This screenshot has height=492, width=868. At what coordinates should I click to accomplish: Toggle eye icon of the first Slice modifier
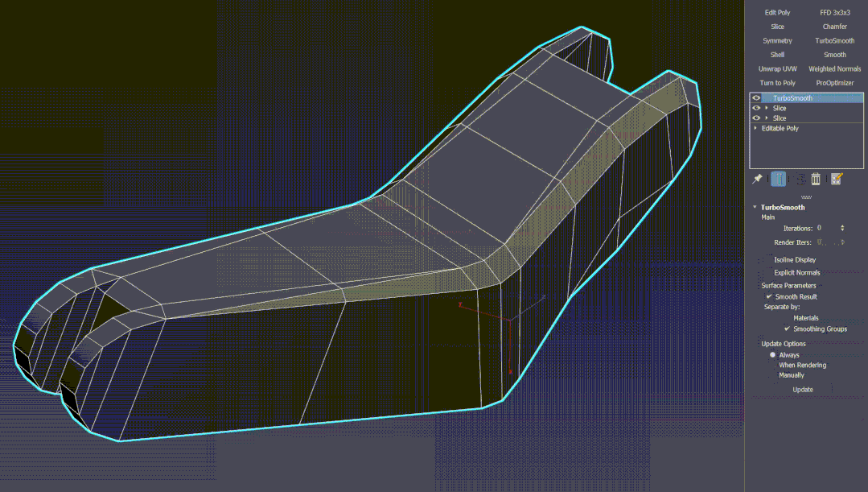click(756, 108)
